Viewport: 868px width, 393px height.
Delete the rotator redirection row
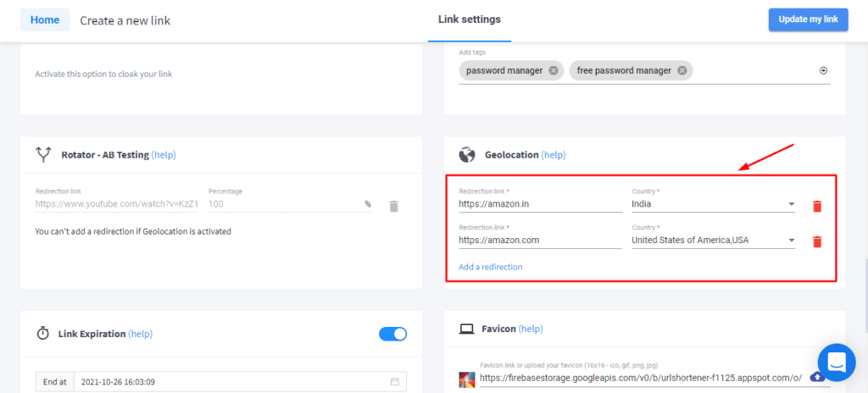point(393,206)
